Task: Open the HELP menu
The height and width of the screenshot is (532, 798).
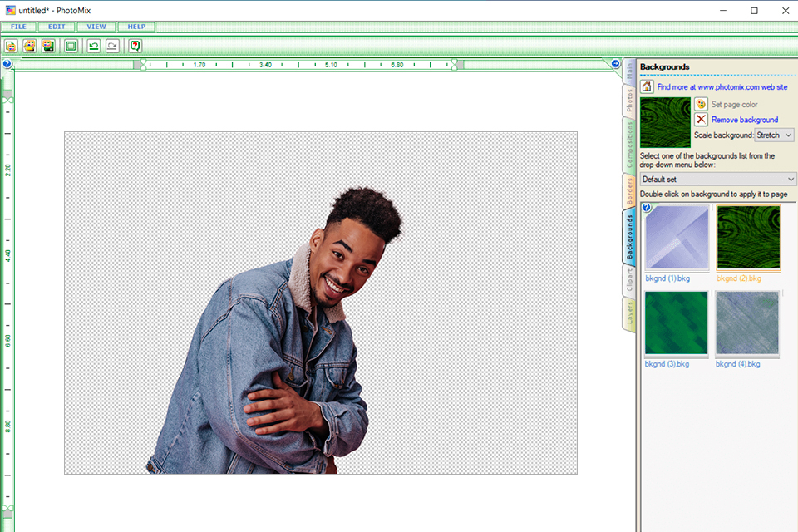Action: (x=136, y=27)
